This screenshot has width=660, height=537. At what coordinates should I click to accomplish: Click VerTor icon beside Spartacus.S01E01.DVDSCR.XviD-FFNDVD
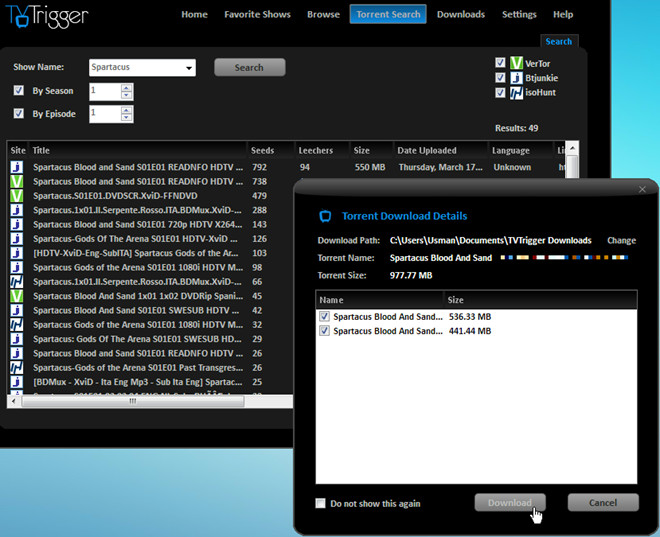pos(16,196)
